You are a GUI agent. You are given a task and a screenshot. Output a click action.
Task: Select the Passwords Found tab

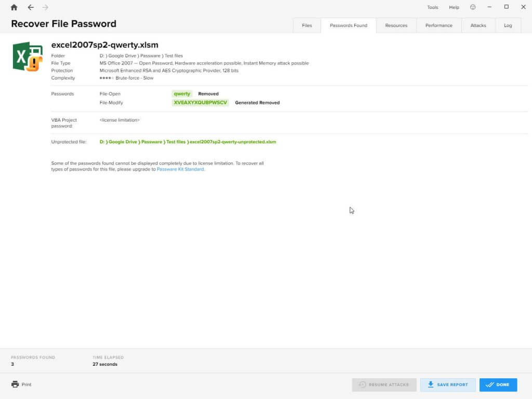348,25
